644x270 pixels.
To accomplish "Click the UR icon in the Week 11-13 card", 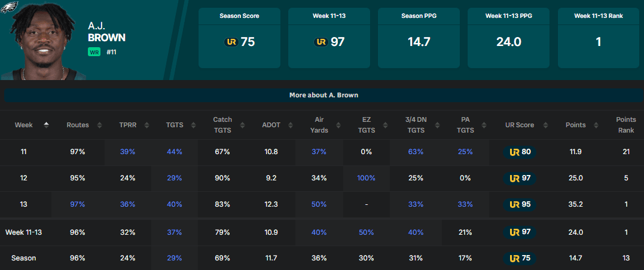I will pos(321,42).
